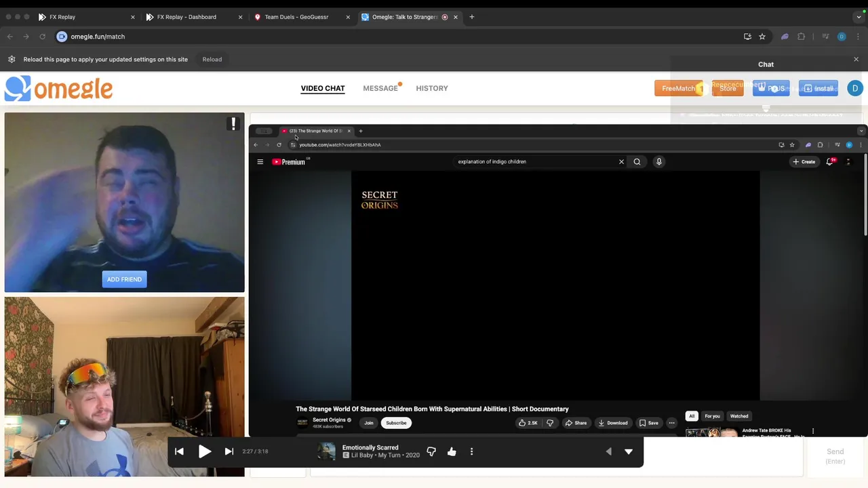The width and height of the screenshot is (868, 488).
Task: Clear the YouTube search query
Action: coord(621,161)
